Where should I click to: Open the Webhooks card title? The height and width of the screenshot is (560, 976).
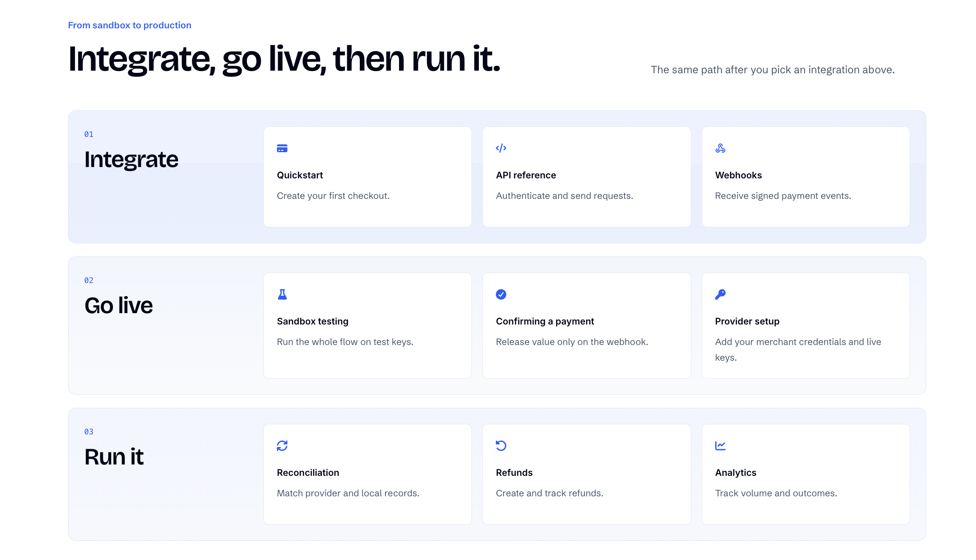738,175
